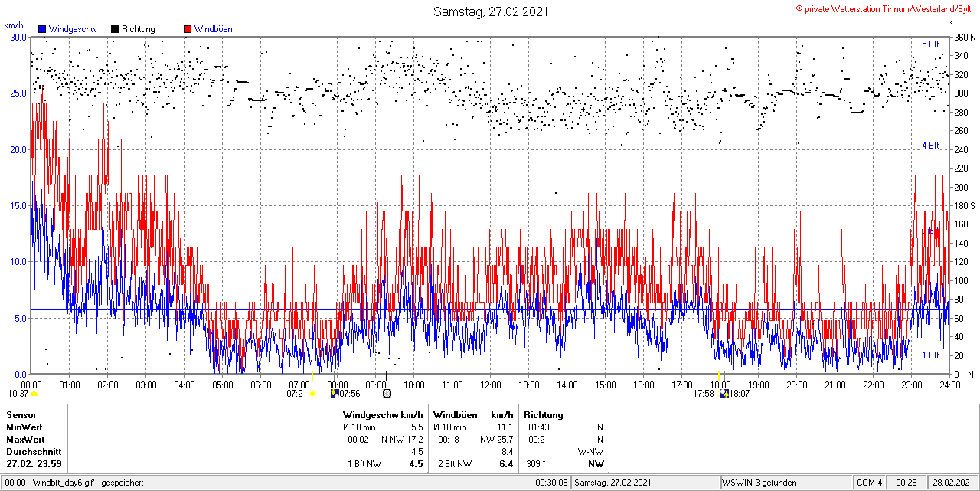Click the moonrise icon beside 18:07
The width and height of the screenshot is (980, 491).
724,394
